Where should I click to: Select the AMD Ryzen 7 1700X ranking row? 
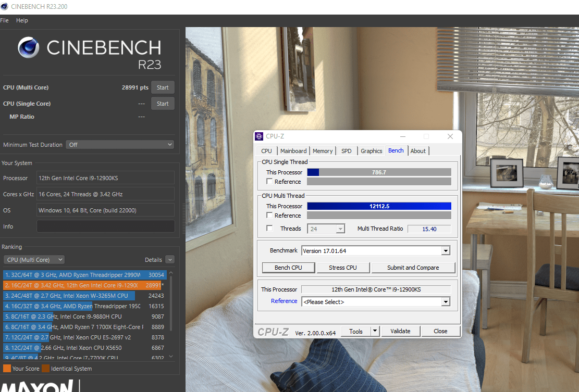click(85, 327)
